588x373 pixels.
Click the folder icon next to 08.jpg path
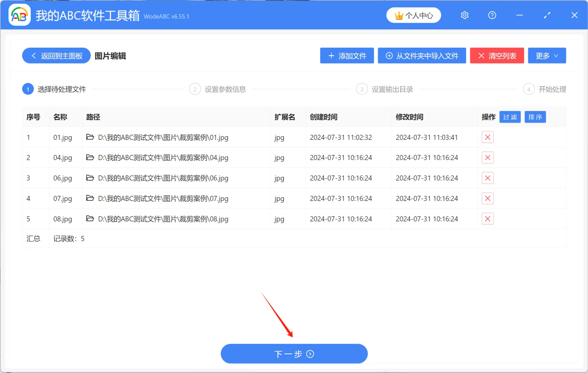click(x=90, y=219)
